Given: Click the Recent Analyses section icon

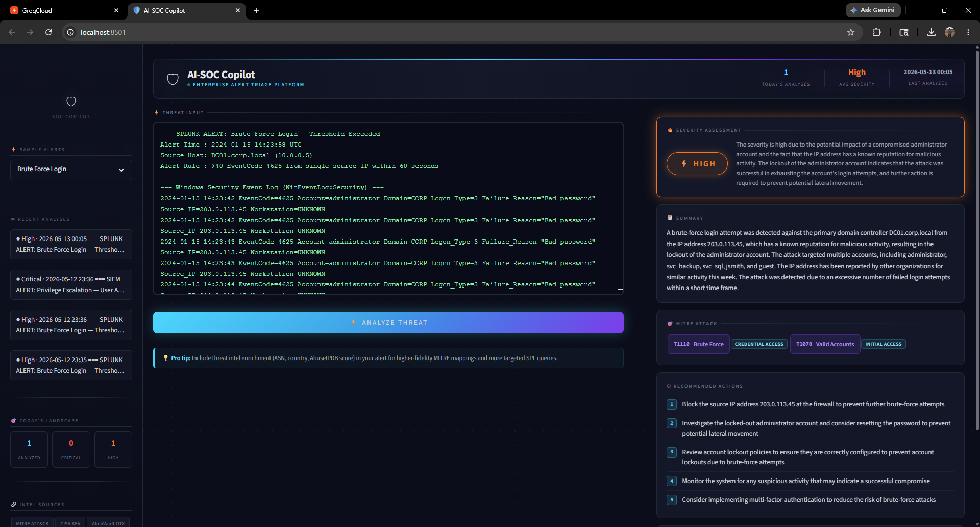Looking at the screenshot, I should pyautogui.click(x=13, y=219).
